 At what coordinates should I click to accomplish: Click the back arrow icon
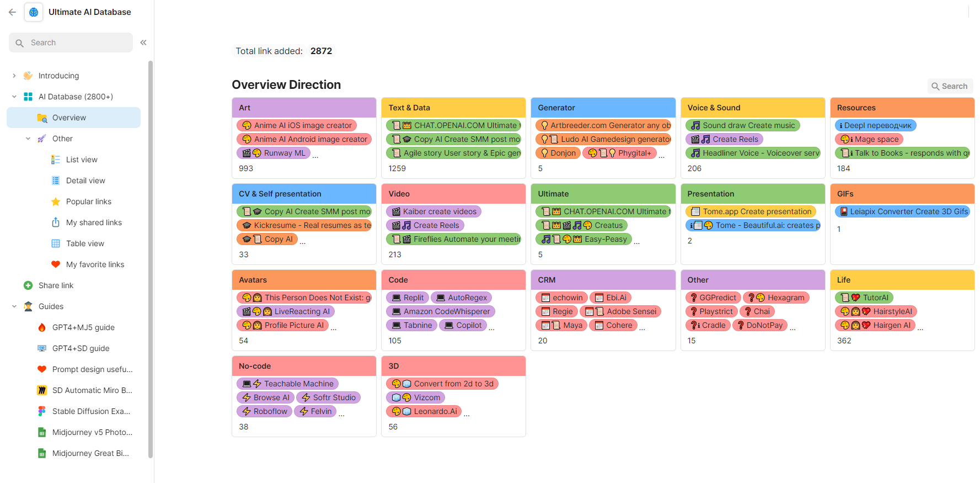(x=12, y=12)
